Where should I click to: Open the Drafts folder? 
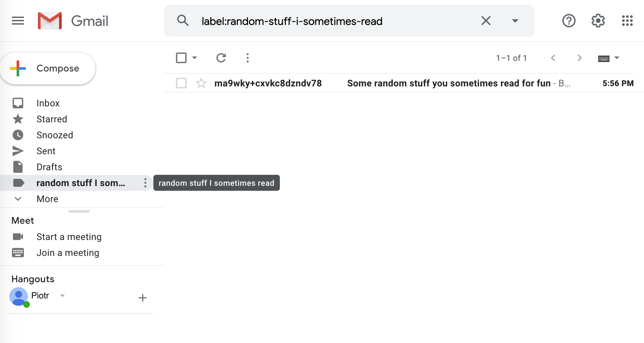49,167
